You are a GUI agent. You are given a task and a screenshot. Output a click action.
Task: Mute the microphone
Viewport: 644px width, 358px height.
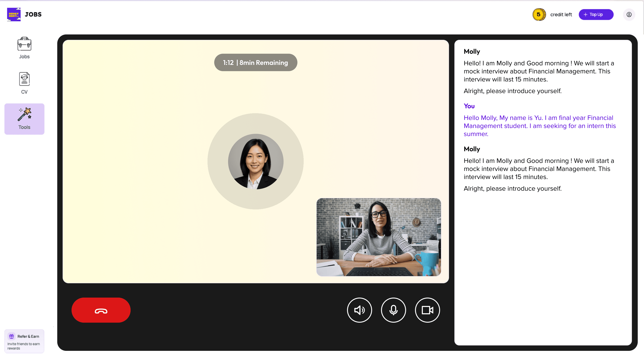pos(393,310)
